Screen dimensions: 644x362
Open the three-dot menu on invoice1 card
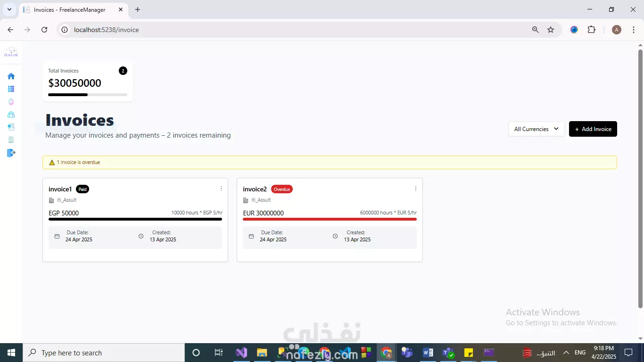coord(221,189)
